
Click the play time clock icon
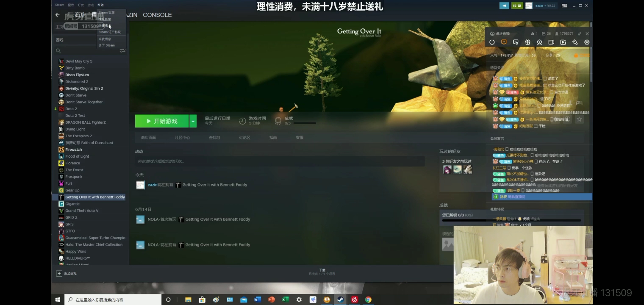click(x=242, y=121)
